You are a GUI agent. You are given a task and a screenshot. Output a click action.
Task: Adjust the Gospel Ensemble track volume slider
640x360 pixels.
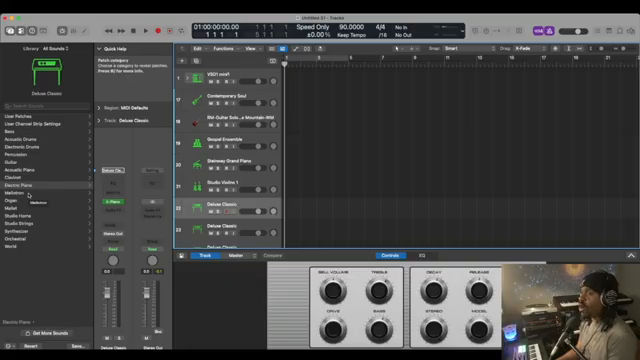(x=253, y=147)
